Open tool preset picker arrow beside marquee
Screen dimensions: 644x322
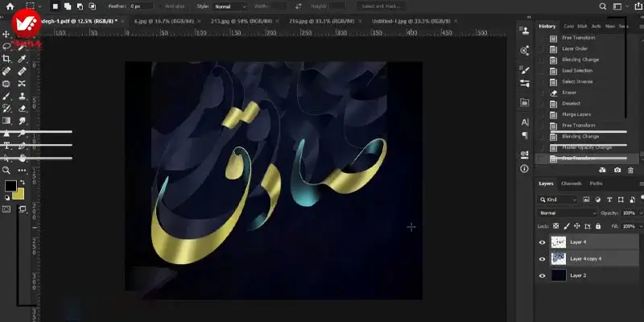39,6
